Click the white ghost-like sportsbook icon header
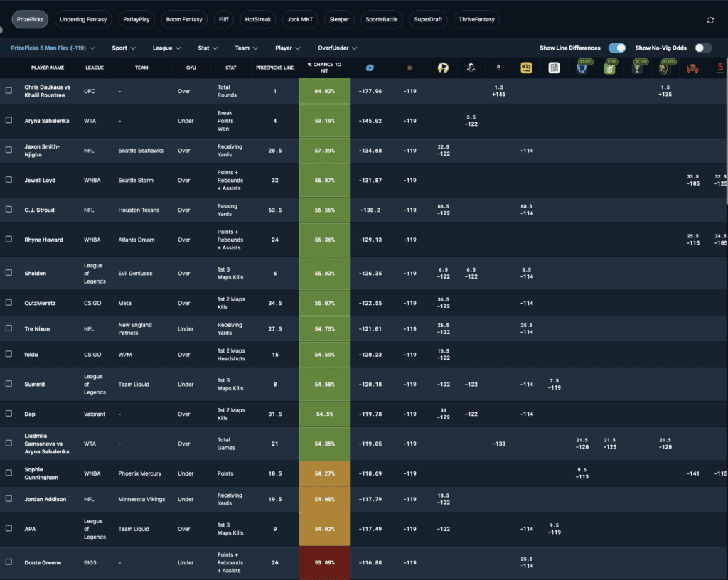Viewport: 728px width, 580px height. coord(471,68)
